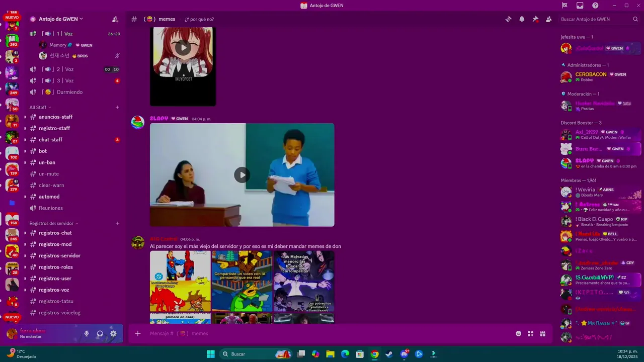The image size is (644, 362).
Task: Open notification settings bell icon
Action: click(x=522, y=19)
